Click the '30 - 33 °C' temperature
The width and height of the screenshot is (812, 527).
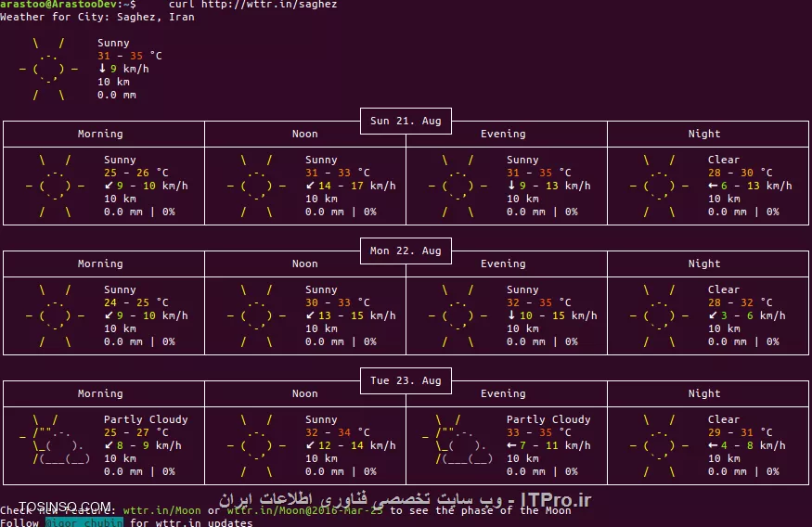point(337,302)
